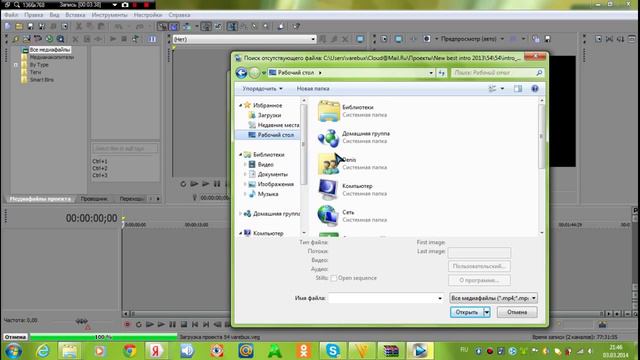Click the Отмена button in file dialog

tap(517, 312)
